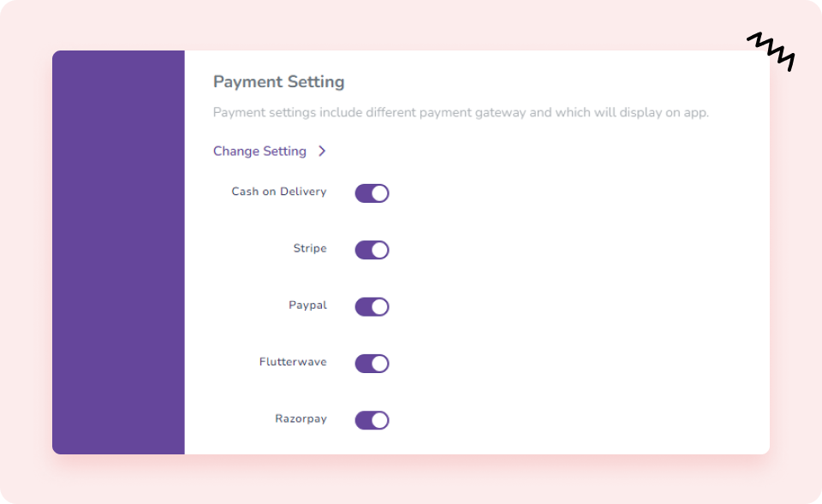Viewport: 822px width, 504px height.
Task: Click empty white area right of Paypal toggle
Action: [557, 306]
